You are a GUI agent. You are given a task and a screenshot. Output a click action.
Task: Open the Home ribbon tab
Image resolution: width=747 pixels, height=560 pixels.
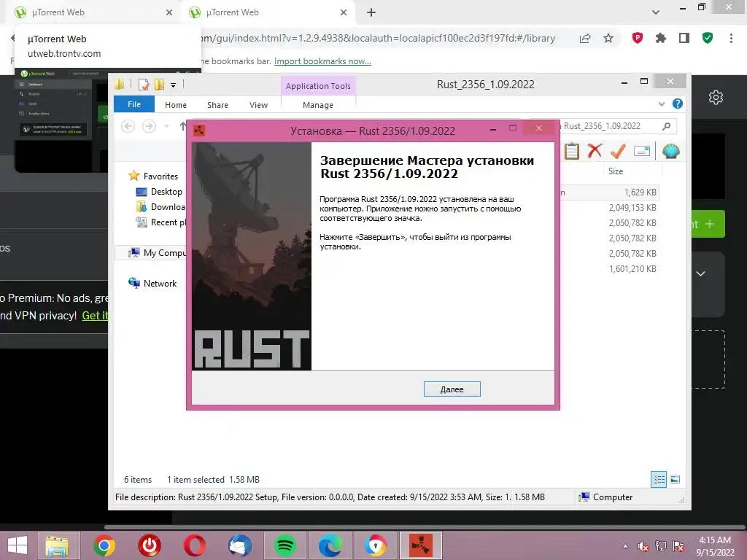[x=176, y=105]
